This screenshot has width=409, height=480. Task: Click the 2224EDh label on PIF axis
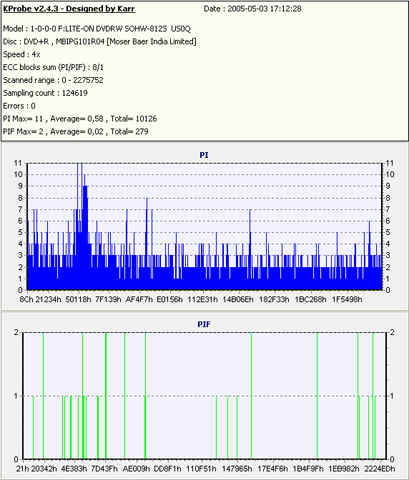[x=380, y=469]
